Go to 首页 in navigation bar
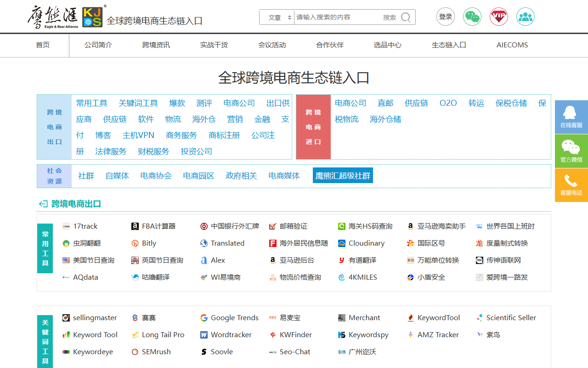588x368 pixels. point(43,45)
